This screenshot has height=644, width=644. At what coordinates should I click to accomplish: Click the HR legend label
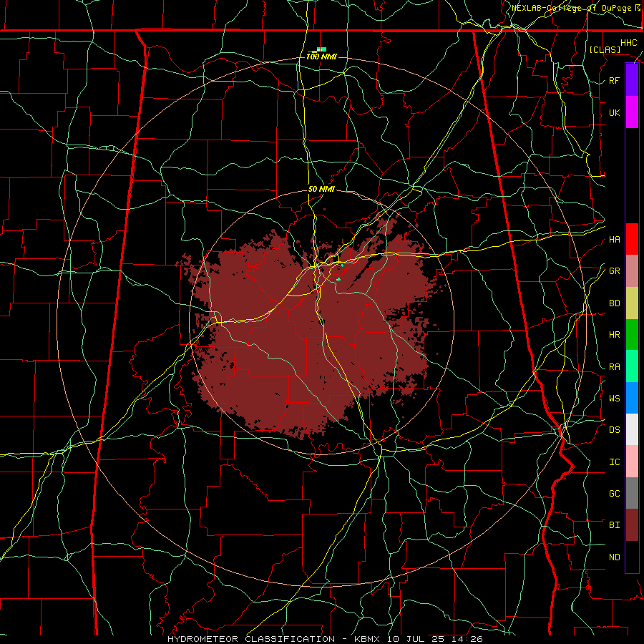tap(614, 335)
